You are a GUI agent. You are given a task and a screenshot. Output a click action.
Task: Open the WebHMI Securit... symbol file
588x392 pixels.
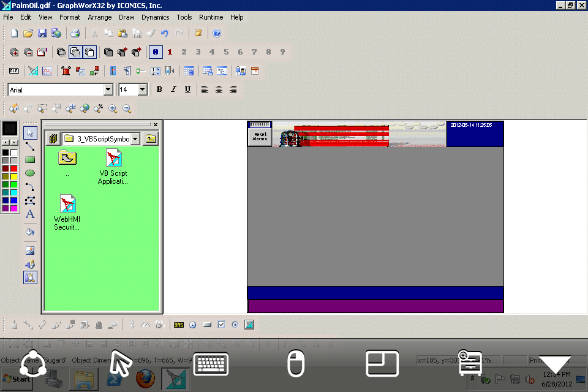(67, 213)
